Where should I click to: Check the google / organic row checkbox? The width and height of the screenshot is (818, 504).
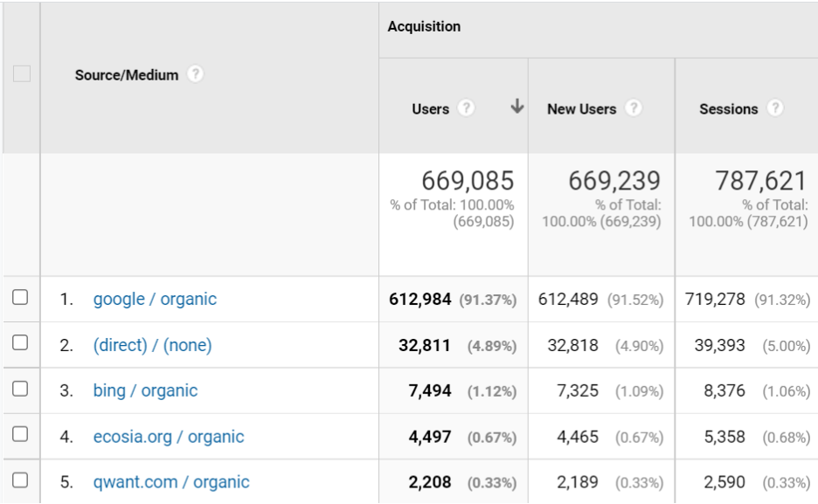20,298
